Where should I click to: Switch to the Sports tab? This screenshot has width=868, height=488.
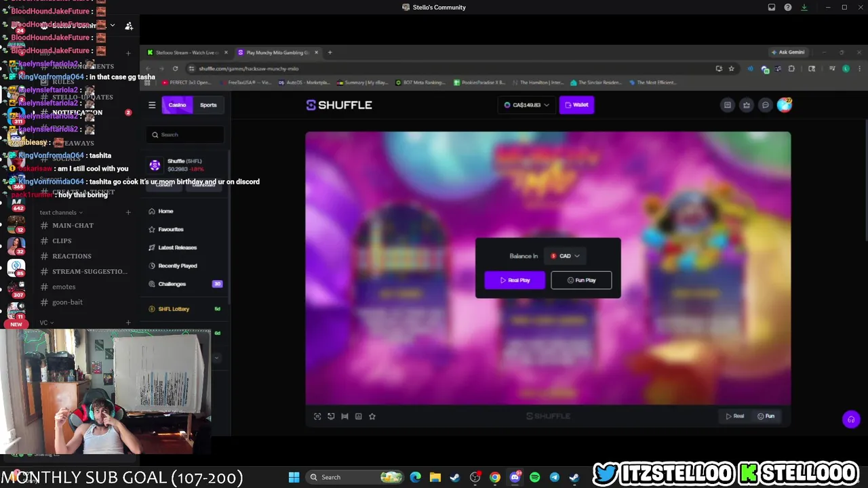(x=208, y=105)
